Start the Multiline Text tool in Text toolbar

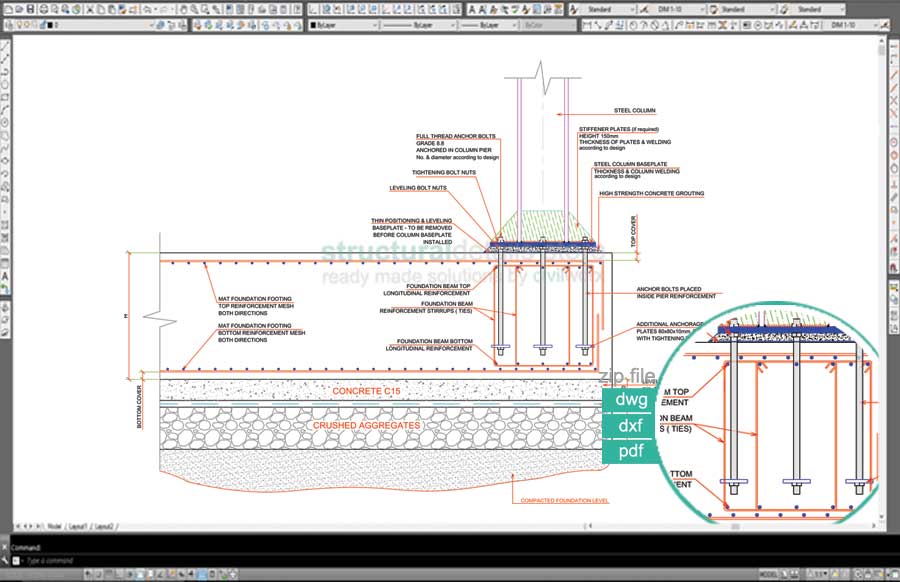pyautogui.click(x=472, y=9)
